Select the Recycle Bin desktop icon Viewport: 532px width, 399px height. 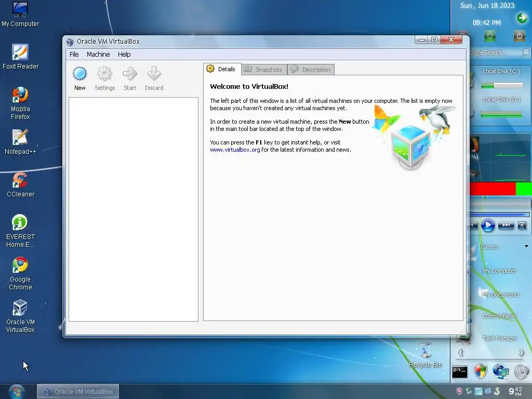(x=425, y=355)
